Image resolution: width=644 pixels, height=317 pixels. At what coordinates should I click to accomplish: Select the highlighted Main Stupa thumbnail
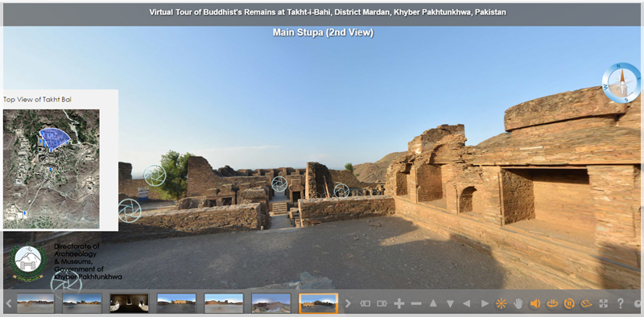pos(318,303)
